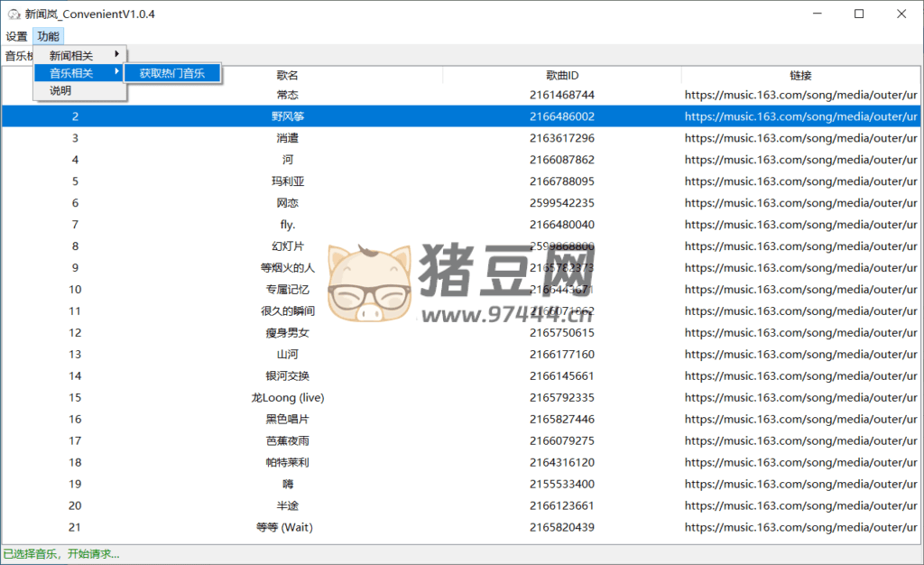Open the 设置 menu
This screenshot has height=565, width=924.
click(16, 36)
